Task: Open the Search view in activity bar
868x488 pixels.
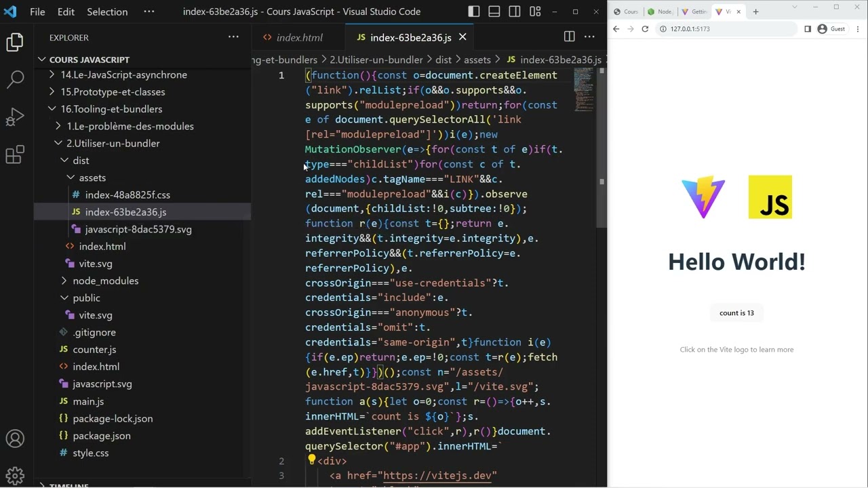Action: click(15, 80)
